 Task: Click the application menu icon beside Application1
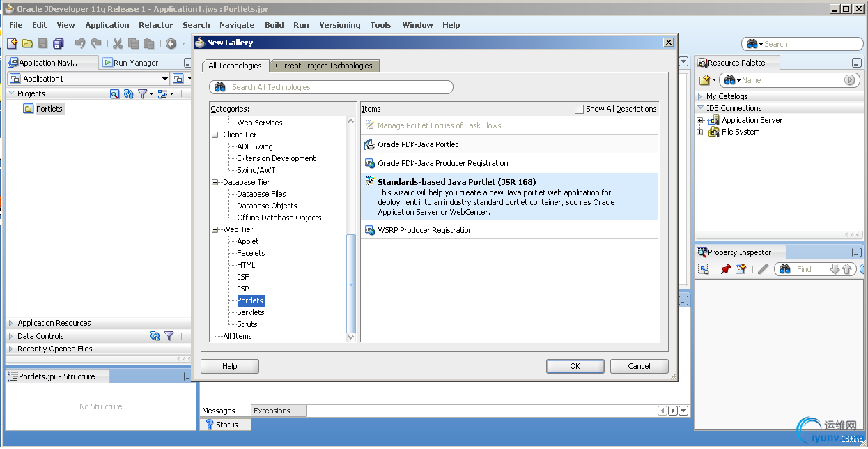[178, 79]
